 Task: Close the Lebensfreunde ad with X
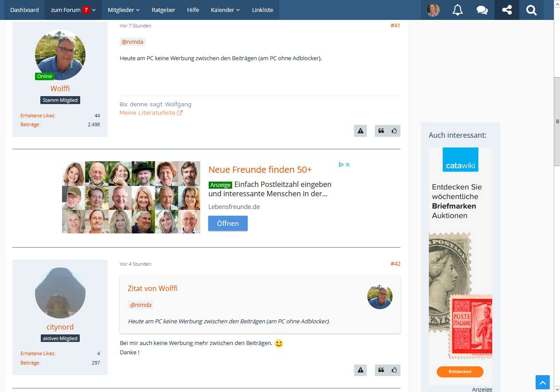point(348,165)
